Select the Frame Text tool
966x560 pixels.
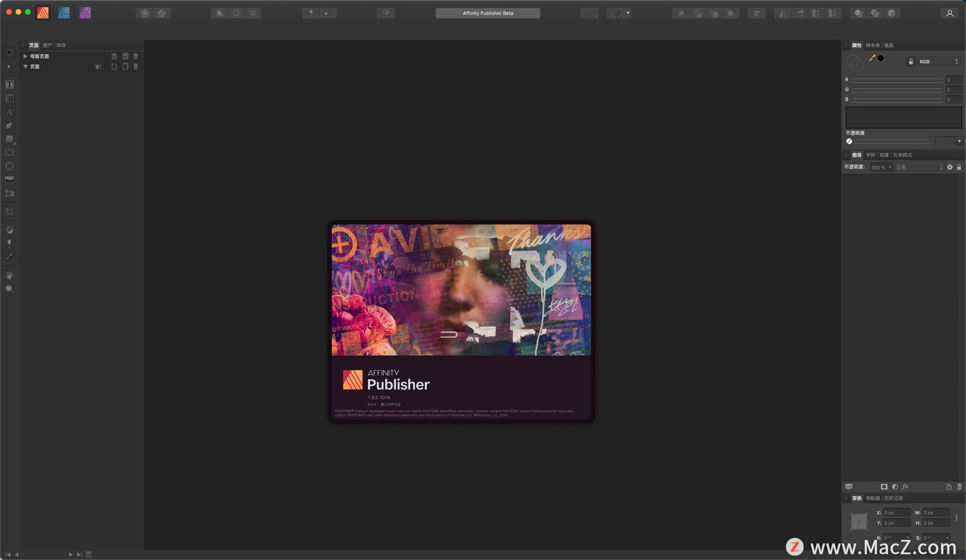(9, 84)
